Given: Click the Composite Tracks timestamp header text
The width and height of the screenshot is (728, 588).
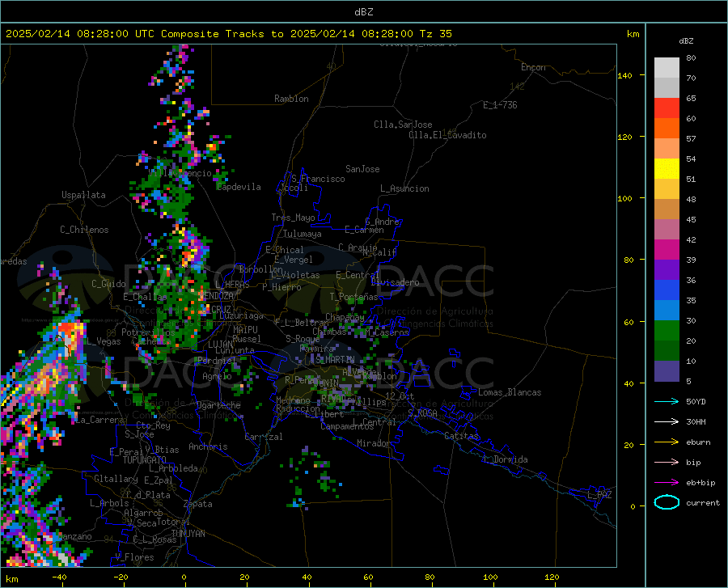Looking at the screenshot, I should pos(228,34).
